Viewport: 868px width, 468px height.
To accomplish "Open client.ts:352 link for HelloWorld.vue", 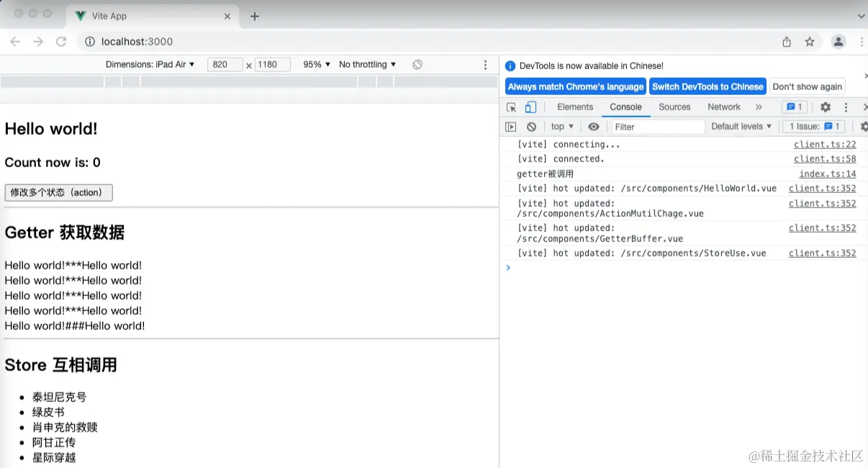I will (823, 188).
